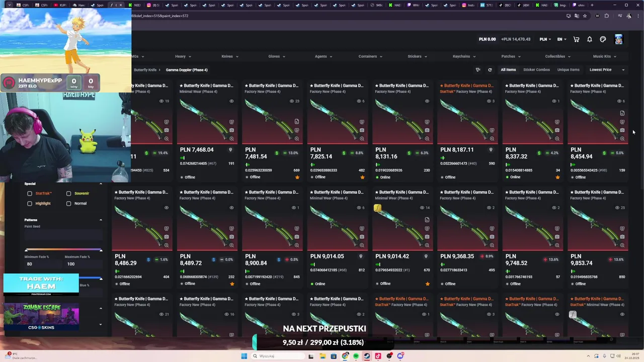
Task: Open the Keychains category dropdown
Action: (464, 56)
